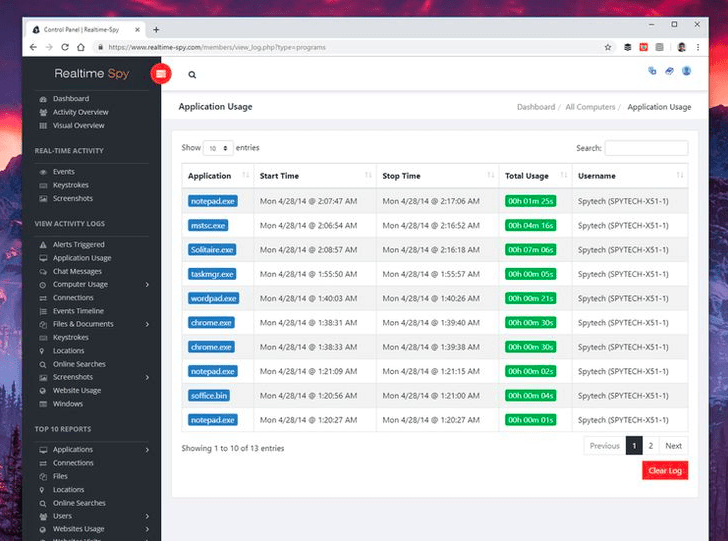Image resolution: width=728 pixels, height=541 pixels.
Task: Click the browser address bar
Action: (x=346, y=47)
